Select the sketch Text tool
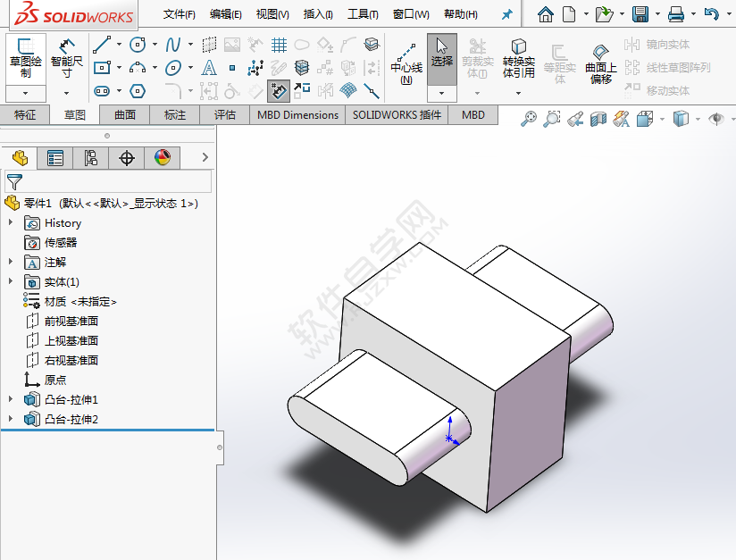The image size is (736, 560). (209, 68)
